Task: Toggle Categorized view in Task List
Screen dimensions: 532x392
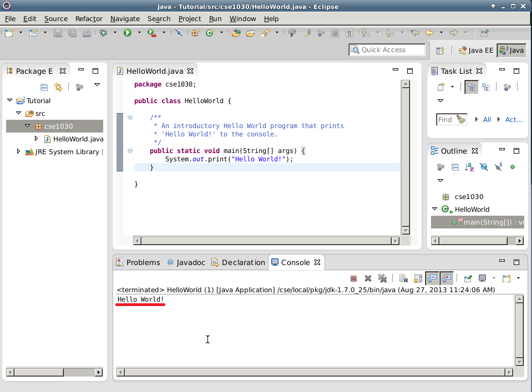Action: (x=472, y=87)
